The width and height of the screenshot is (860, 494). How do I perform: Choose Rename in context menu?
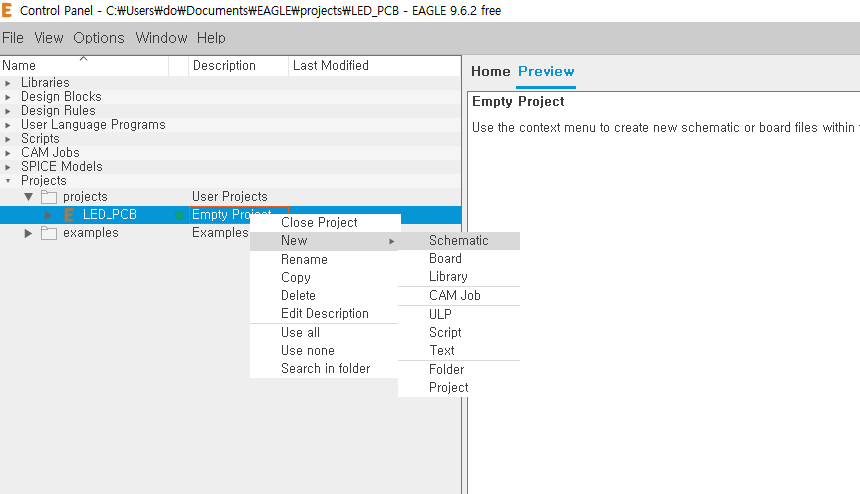point(325,259)
